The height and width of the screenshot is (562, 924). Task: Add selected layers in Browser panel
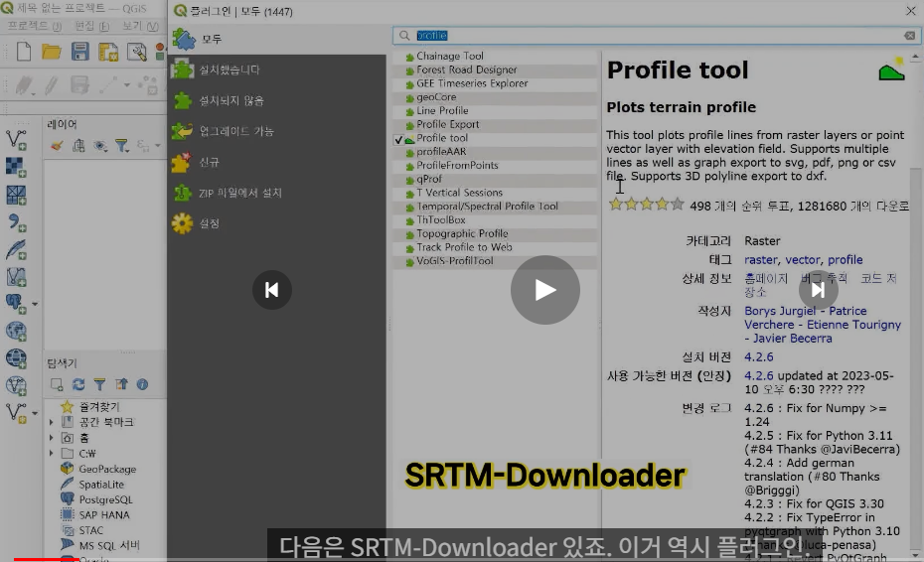[x=57, y=384]
